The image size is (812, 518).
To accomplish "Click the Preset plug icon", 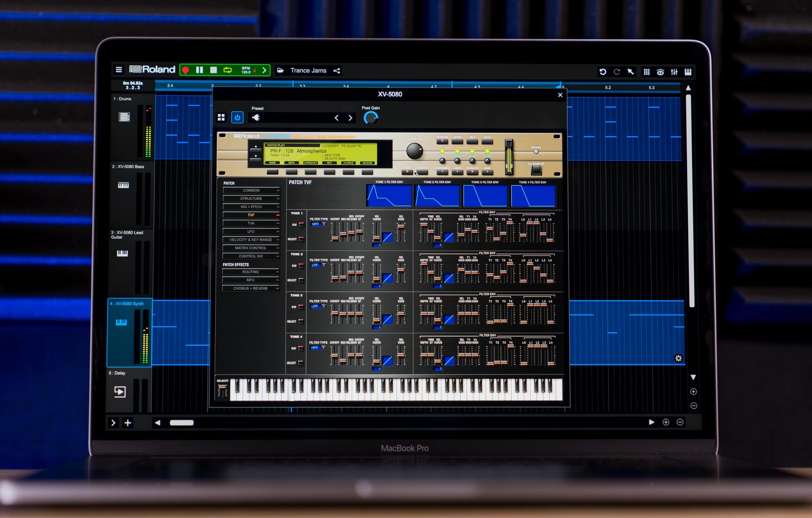I will click(x=256, y=117).
